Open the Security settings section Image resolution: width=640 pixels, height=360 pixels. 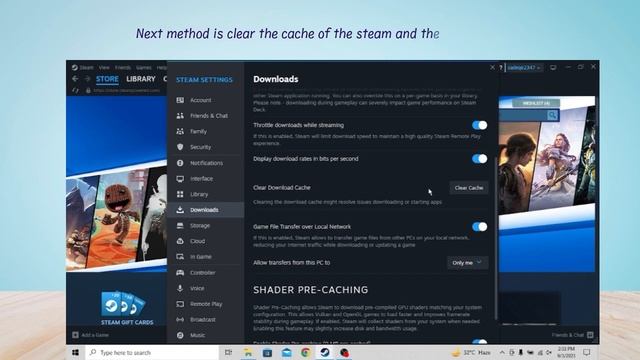[205, 147]
